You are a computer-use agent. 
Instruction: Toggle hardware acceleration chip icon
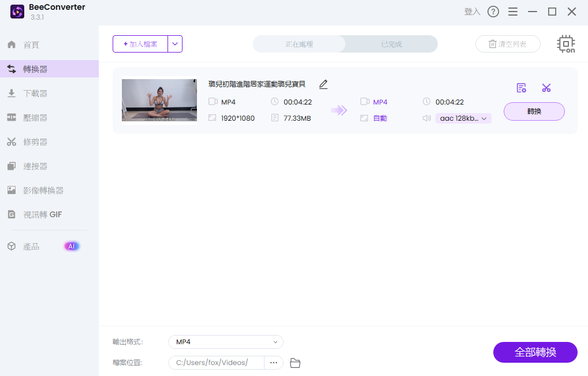[x=566, y=44]
